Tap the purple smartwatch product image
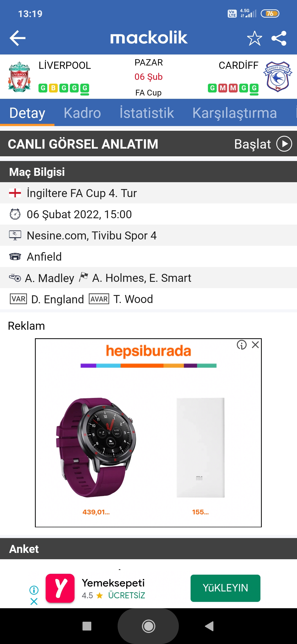The image size is (297, 644). [96, 447]
